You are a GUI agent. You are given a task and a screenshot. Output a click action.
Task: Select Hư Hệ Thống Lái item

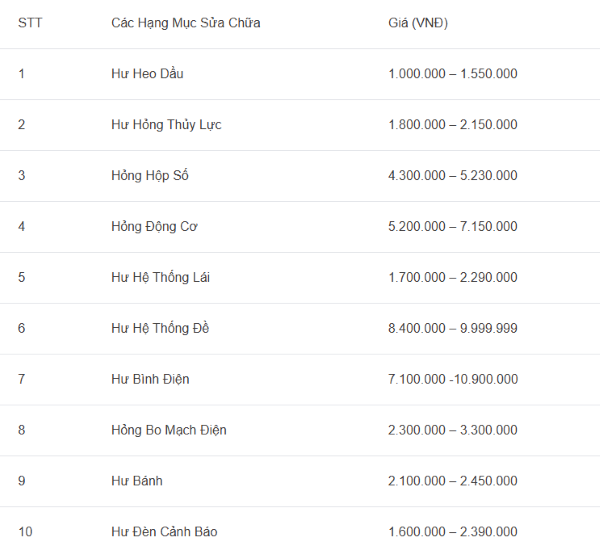coord(160,277)
